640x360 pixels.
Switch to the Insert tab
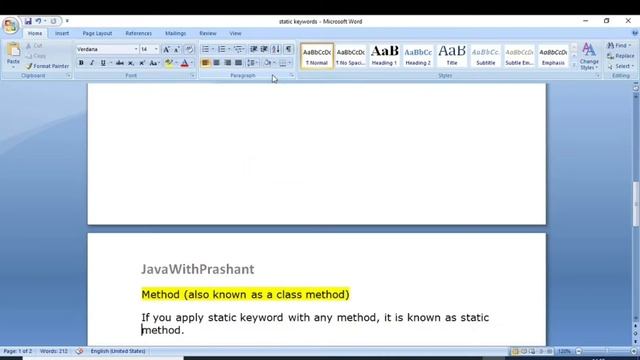click(62, 33)
